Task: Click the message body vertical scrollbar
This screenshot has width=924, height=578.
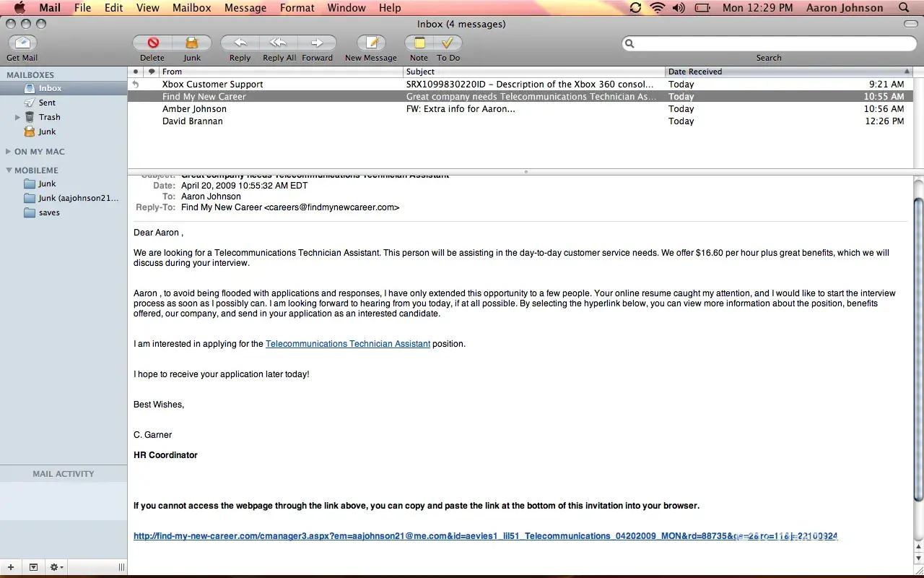Action: point(918,348)
